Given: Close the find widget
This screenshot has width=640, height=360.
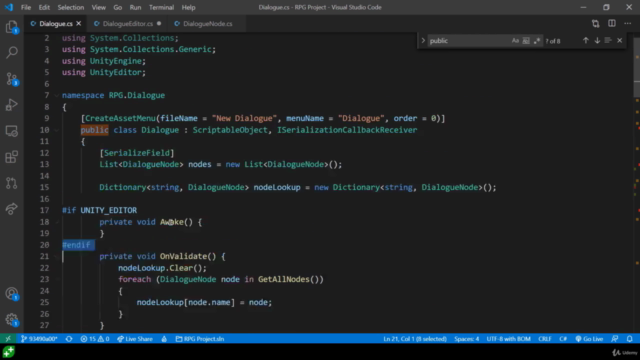Looking at the screenshot, I should click(x=620, y=40).
